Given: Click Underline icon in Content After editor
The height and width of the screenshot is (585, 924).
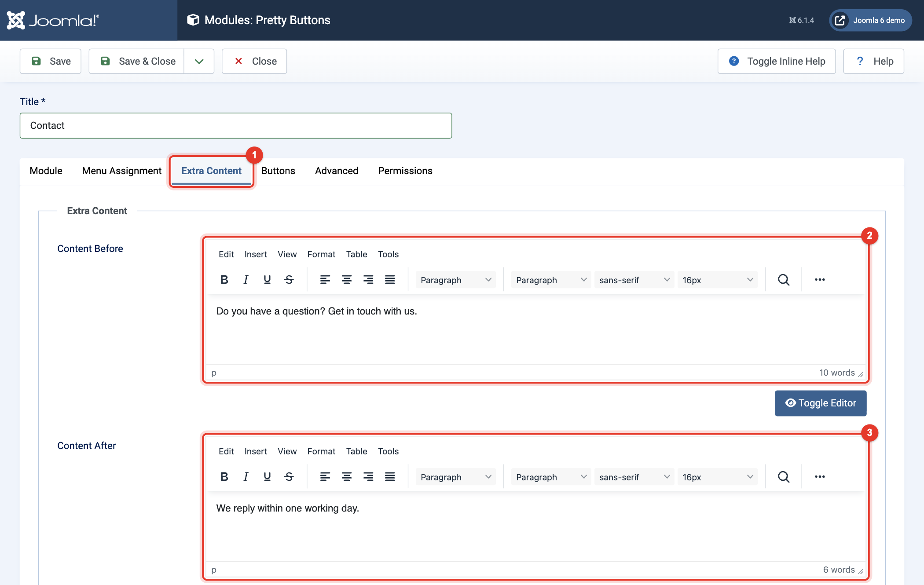Looking at the screenshot, I should [x=267, y=477].
